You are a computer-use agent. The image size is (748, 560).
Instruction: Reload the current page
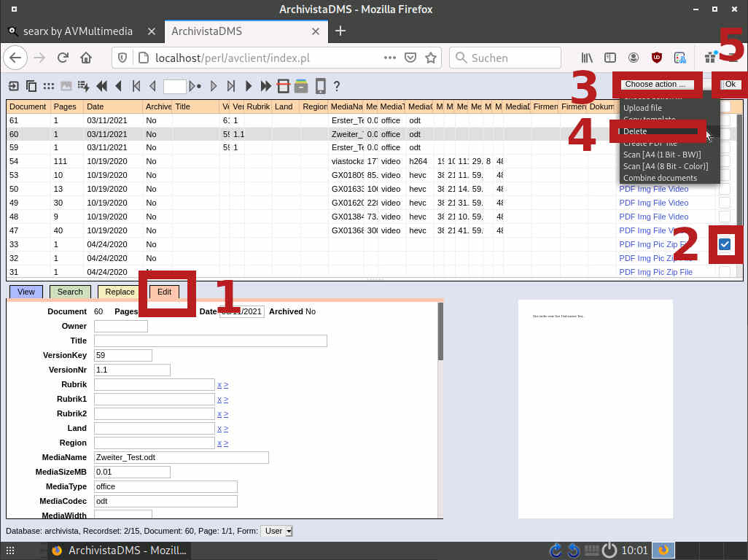(63, 58)
